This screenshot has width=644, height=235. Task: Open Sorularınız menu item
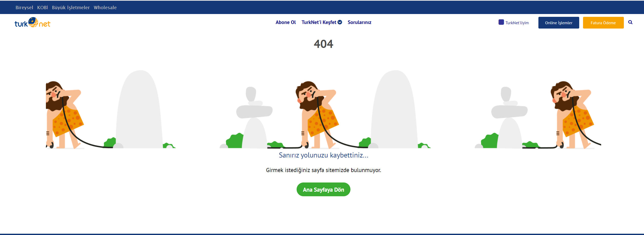click(359, 22)
